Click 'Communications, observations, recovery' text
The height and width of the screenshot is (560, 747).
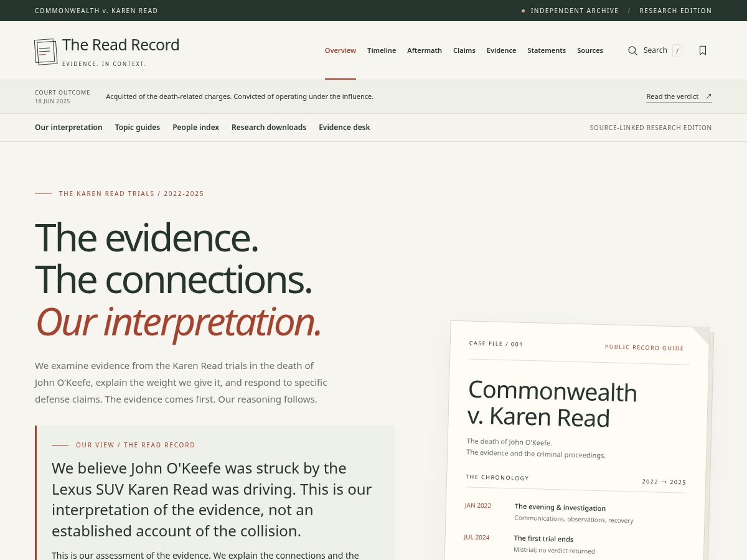(x=574, y=520)
